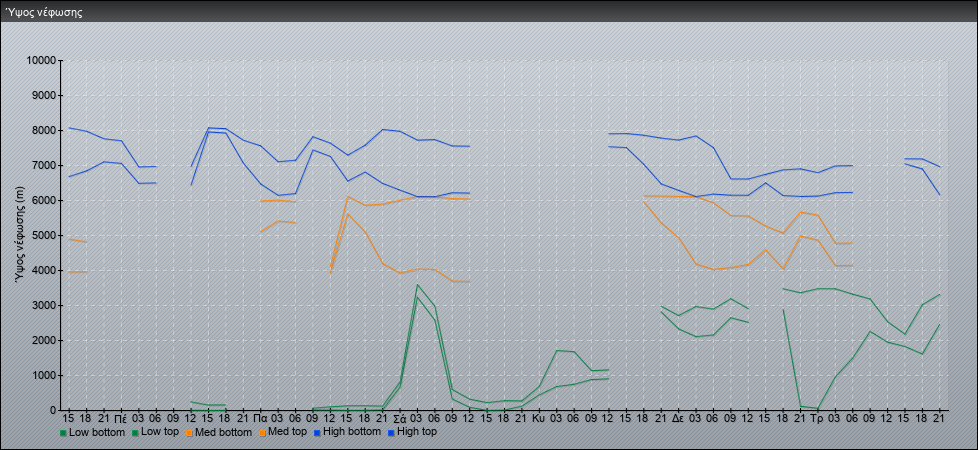Click the 6000 y-axis value

[44, 200]
